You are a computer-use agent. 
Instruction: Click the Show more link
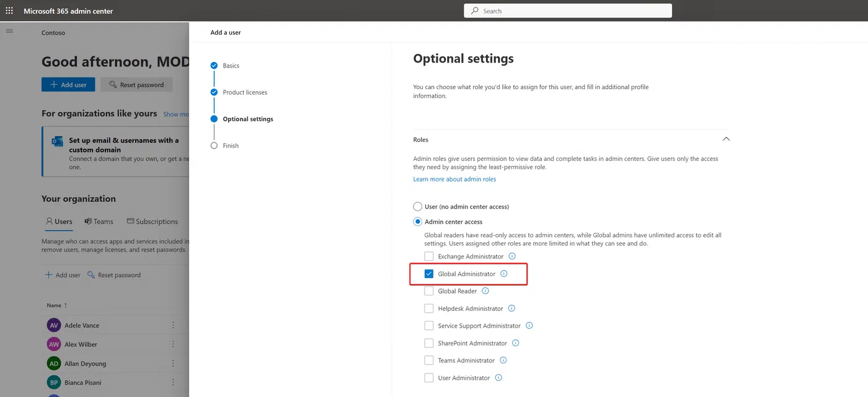click(x=176, y=114)
